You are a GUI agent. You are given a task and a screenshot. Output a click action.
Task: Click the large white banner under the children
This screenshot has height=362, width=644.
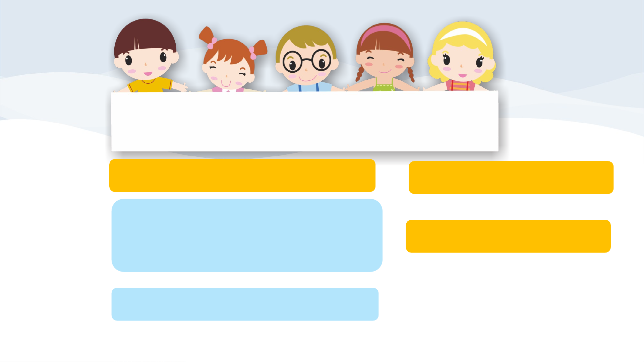[305, 121]
